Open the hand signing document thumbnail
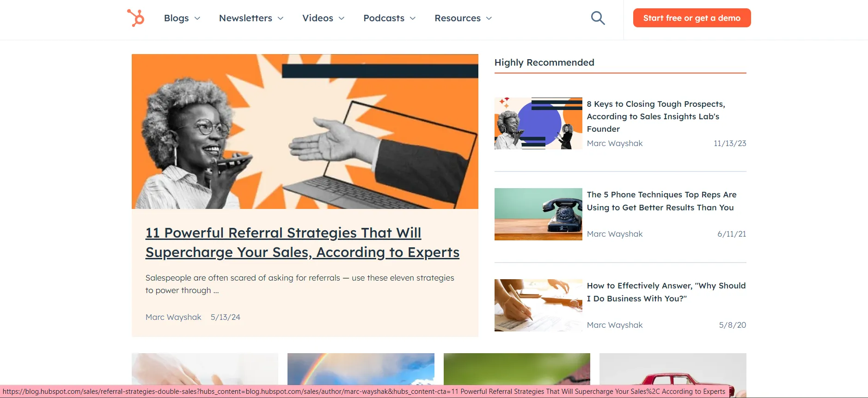This screenshot has width=868, height=398. coord(538,305)
